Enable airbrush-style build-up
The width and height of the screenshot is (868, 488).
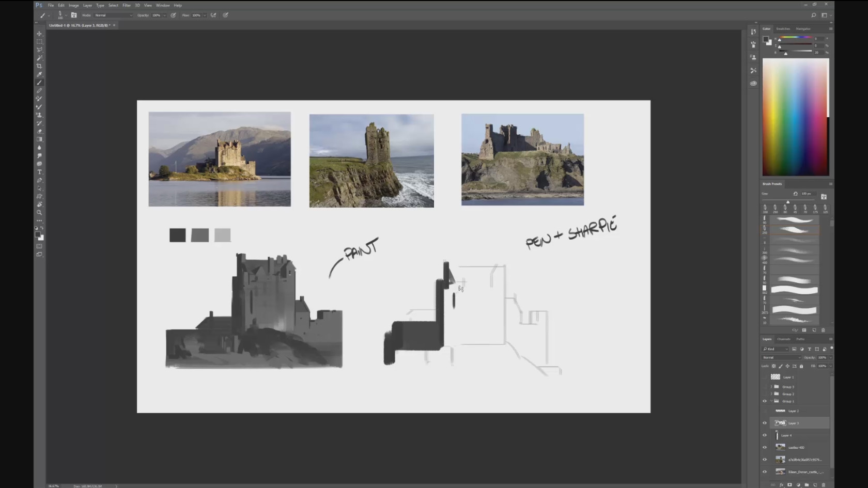(x=213, y=15)
